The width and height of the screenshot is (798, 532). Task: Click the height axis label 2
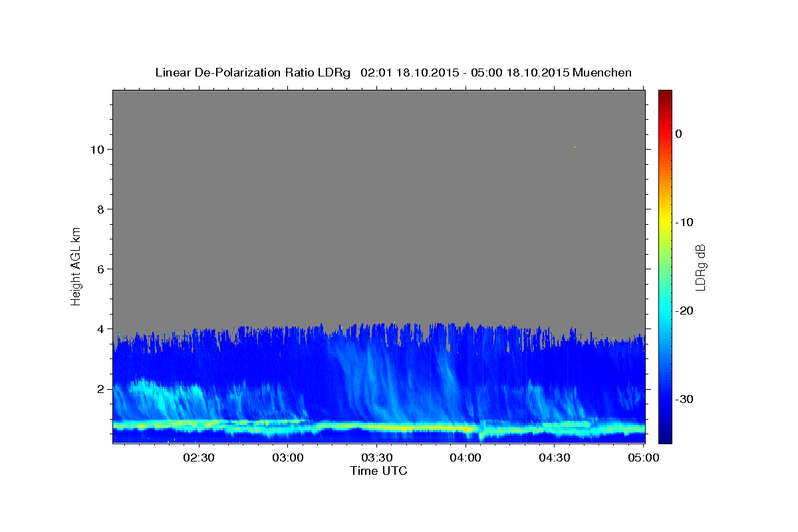tap(100, 388)
